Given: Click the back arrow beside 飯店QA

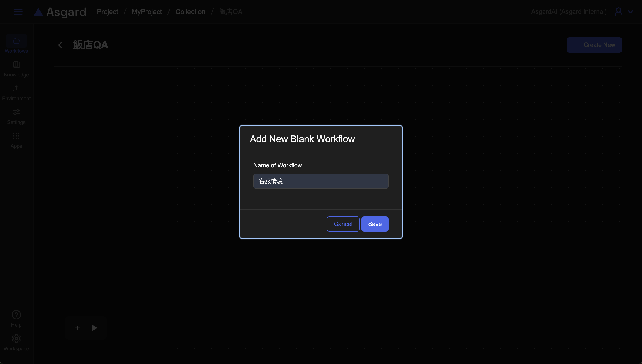Looking at the screenshot, I should (x=62, y=45).
